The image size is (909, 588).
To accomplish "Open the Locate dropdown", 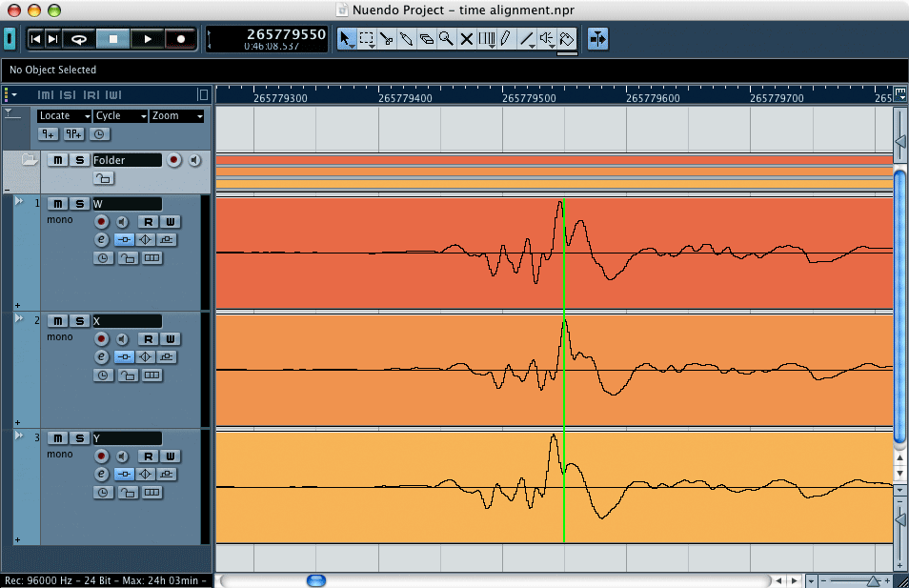I will point(65,116).
